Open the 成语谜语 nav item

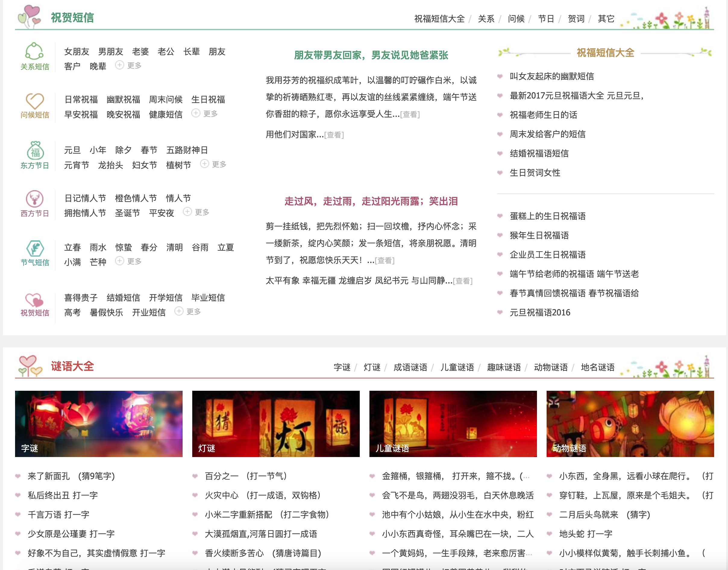(x=410, y=367)
